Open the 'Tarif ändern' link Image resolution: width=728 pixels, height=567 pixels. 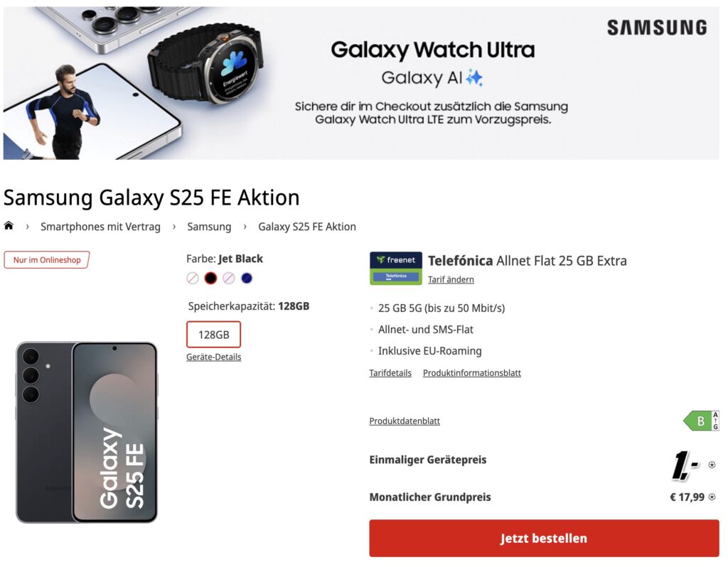click(451, 279)
